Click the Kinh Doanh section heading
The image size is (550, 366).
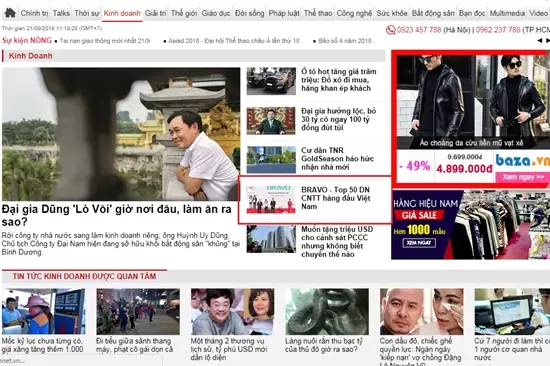click(30, 56)
